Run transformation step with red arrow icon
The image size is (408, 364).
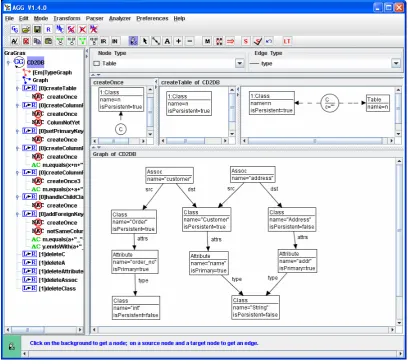(230, 41)
